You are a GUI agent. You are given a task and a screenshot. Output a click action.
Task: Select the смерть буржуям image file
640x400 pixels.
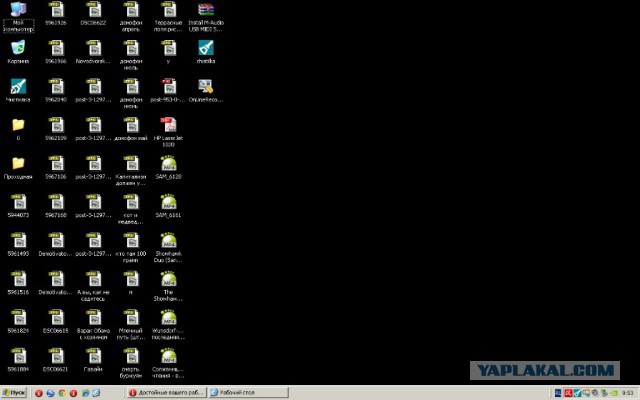pos(131,363)
